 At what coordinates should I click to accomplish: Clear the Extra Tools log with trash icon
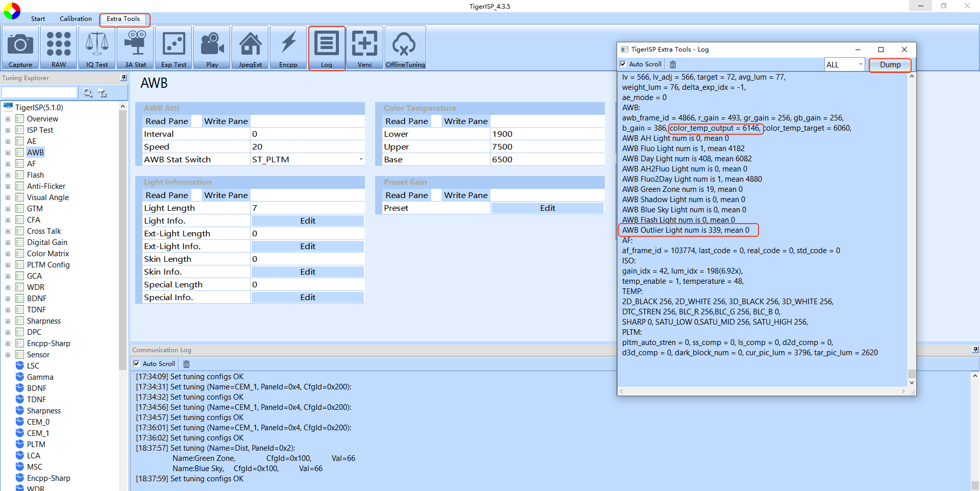[x=673, y=64]
